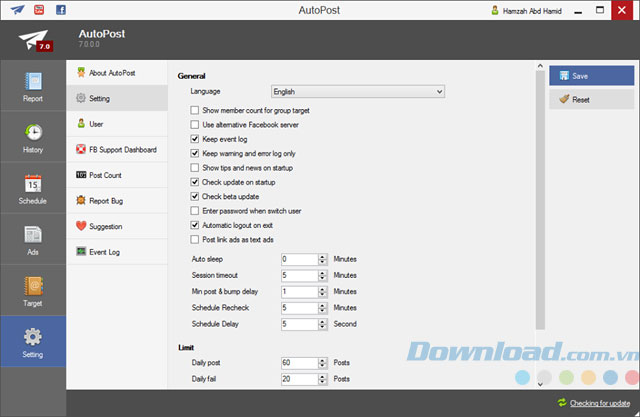Select the Event Log menu item
640x417 pixels.
click(103, 251)
